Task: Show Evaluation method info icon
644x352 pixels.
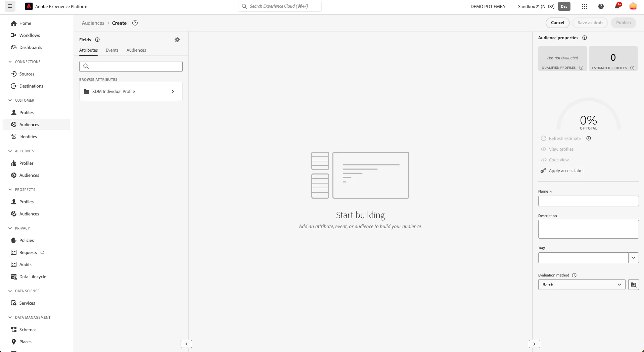Action: click(x=574, y=275)
